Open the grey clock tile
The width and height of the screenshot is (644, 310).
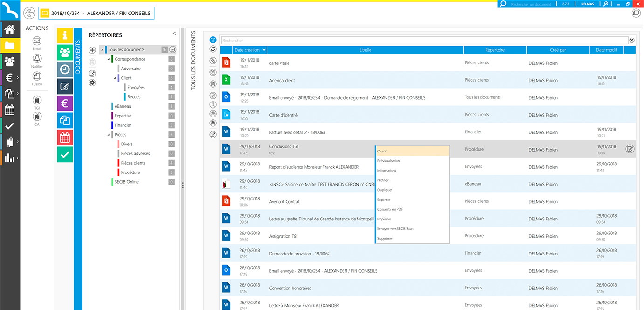[x=65, y=69]
